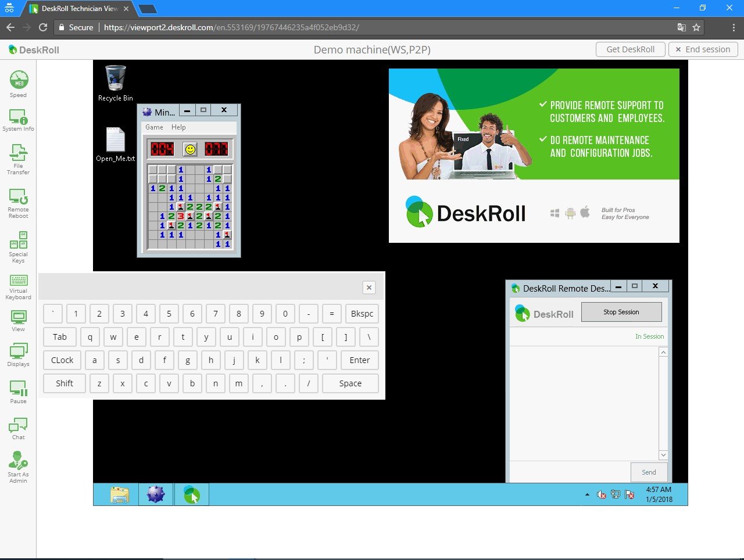Show hidden tray icons arrow
The height and width of the screenshot is (560, 744).
(x=587, y=494)
